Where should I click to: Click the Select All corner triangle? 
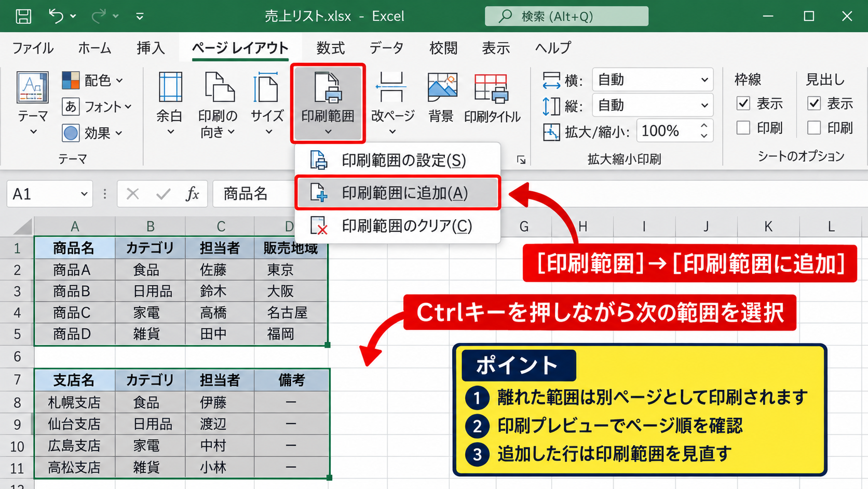point(22,227)
